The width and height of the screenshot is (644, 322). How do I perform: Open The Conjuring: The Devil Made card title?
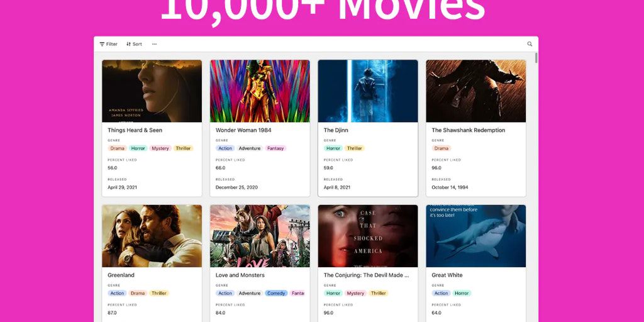pyautogui.click(x=367, y=275)
